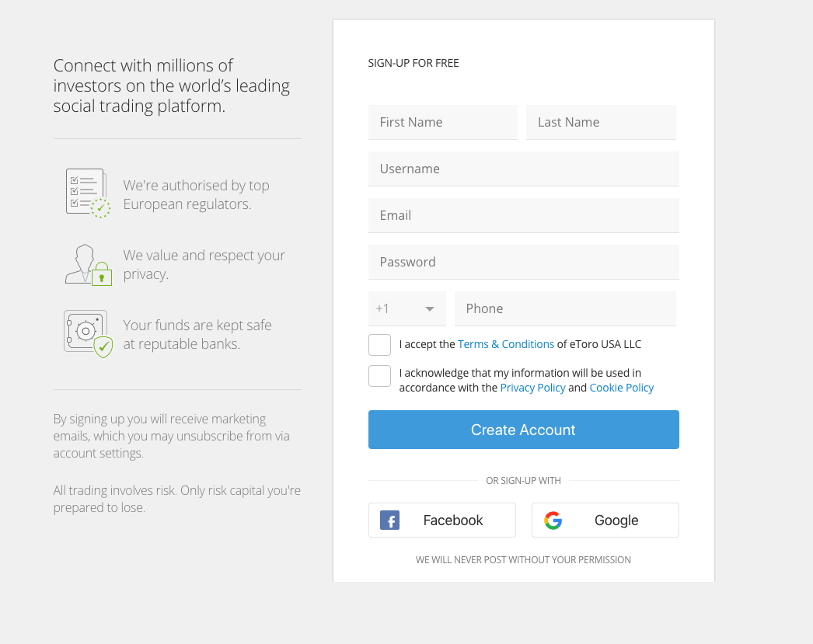Sign up with Google

[x=605, y=520]
